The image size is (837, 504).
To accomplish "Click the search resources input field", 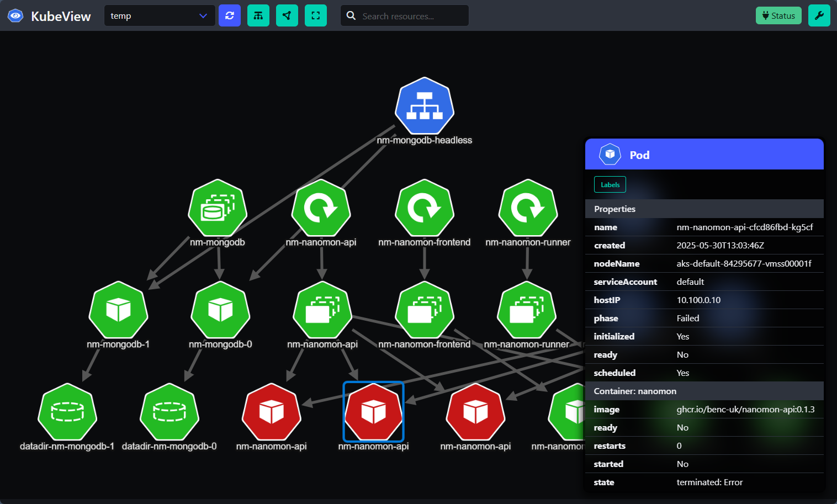I will point(405,15).
